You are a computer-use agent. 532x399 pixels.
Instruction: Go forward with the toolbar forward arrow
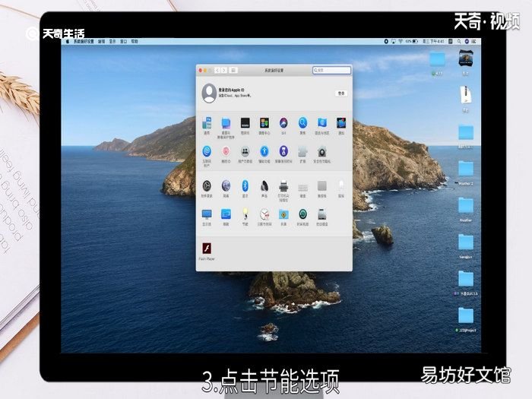[x=224, y=70]
